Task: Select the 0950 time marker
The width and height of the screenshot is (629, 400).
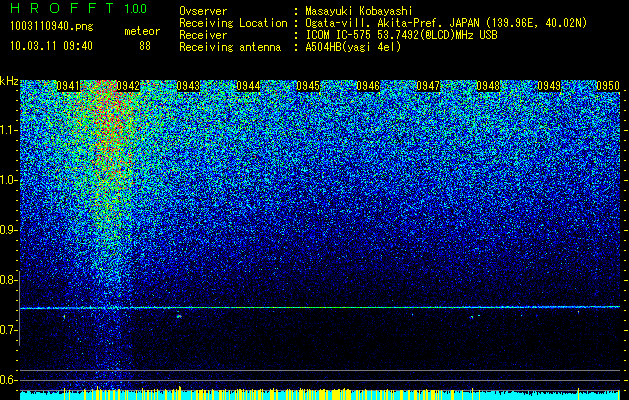Action: click(x=608, y=86)
